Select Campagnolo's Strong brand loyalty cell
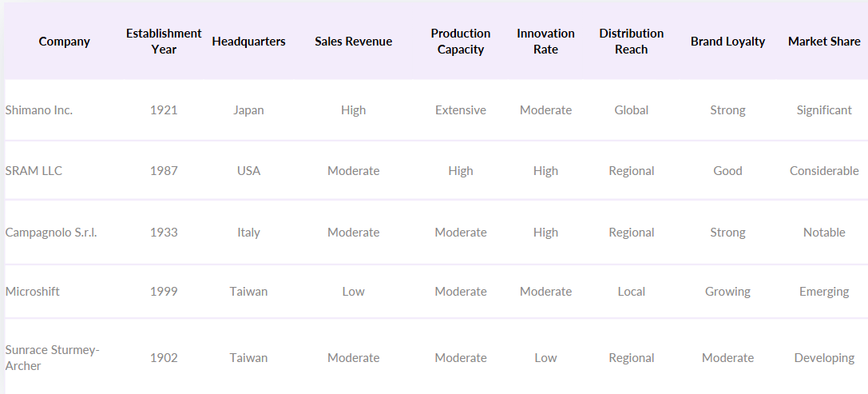 [727, 233]
